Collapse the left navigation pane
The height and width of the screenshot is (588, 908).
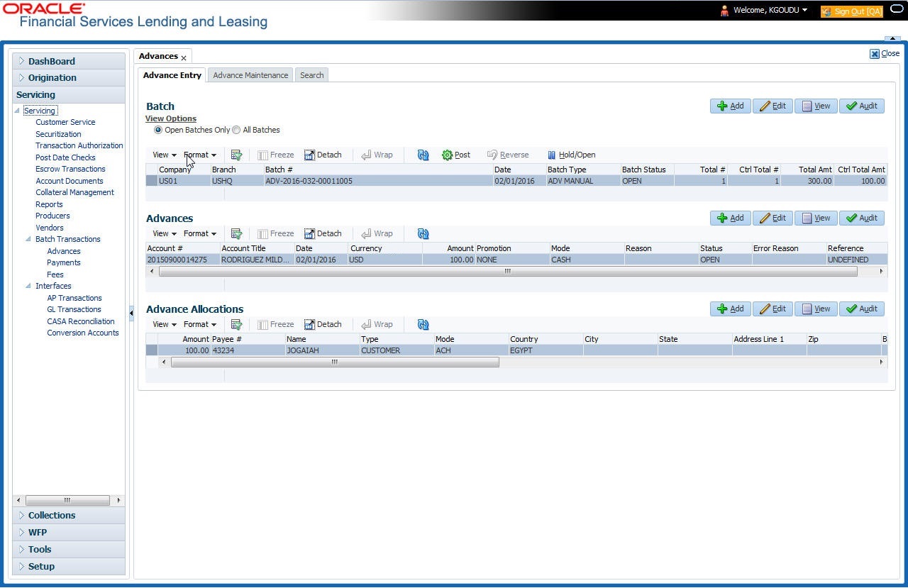(131, 312)
